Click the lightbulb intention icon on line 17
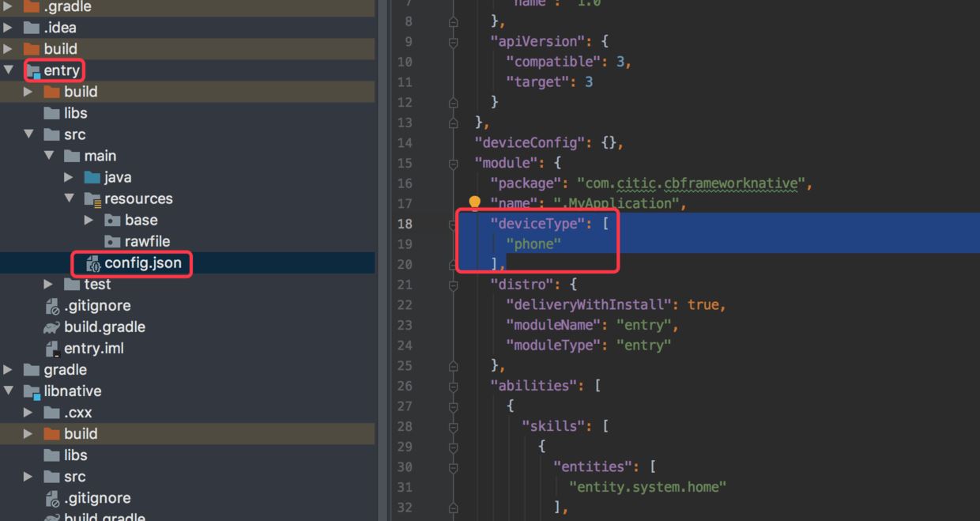The height and width of the screenshot is (521, 980). (x=475, y=203)
